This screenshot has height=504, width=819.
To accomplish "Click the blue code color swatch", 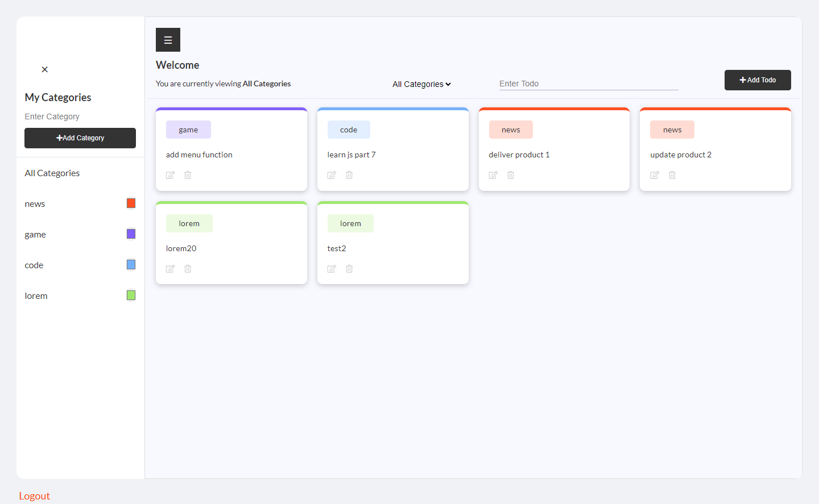I will click(x=131, y=265).
